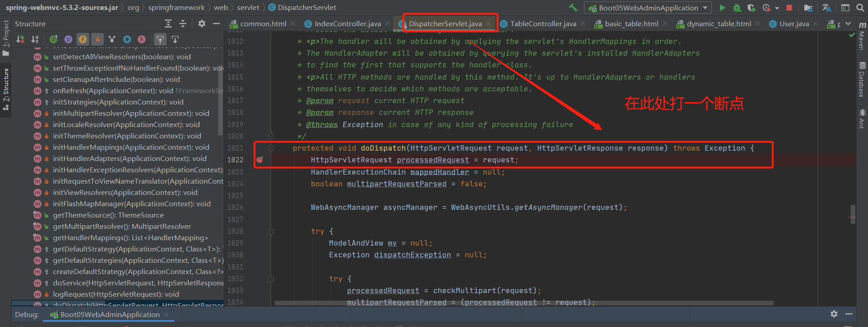Sort Structure members alphabetically
868x327 pixels.
coord(35,39)
